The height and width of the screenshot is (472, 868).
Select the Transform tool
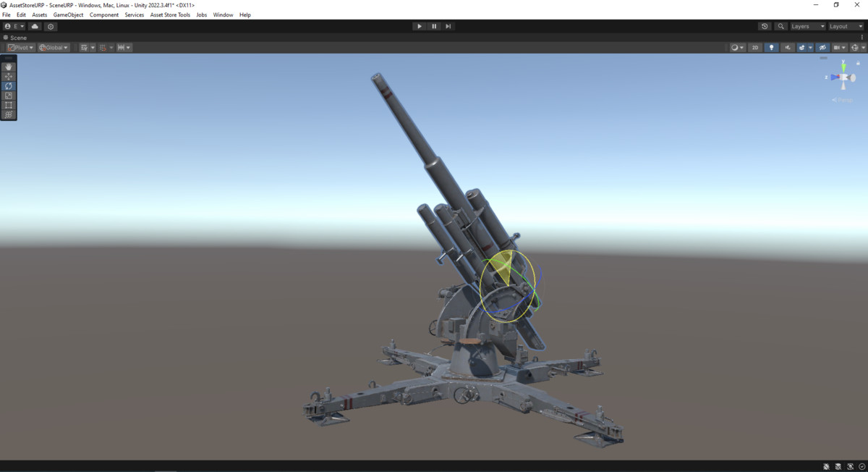[x=8, y=114]
